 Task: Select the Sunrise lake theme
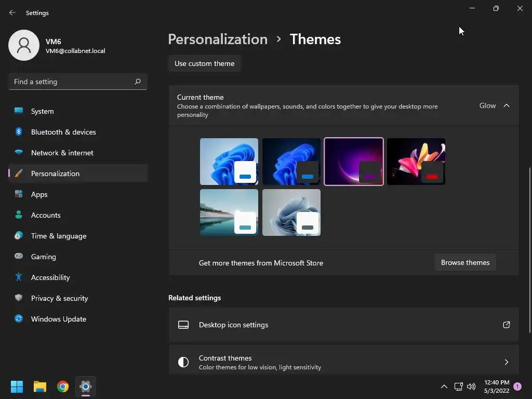point(229,212)
